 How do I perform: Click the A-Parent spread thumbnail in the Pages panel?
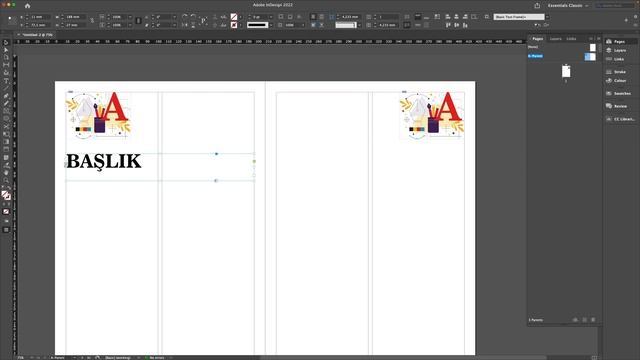click(590, 57)
